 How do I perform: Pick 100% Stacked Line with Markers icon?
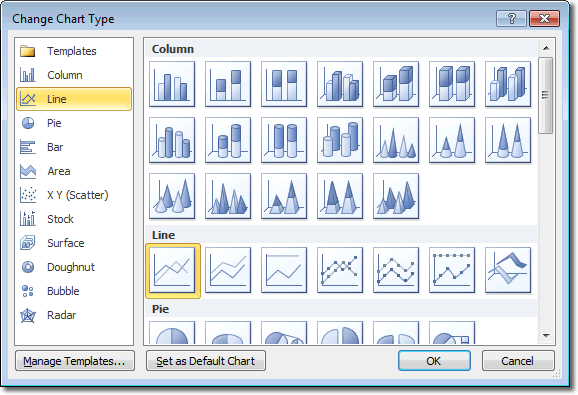tap(452, 270)
